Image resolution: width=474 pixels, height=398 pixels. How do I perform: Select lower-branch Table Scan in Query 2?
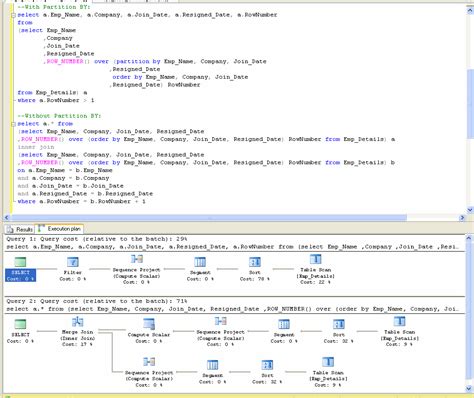coord(328,372)
